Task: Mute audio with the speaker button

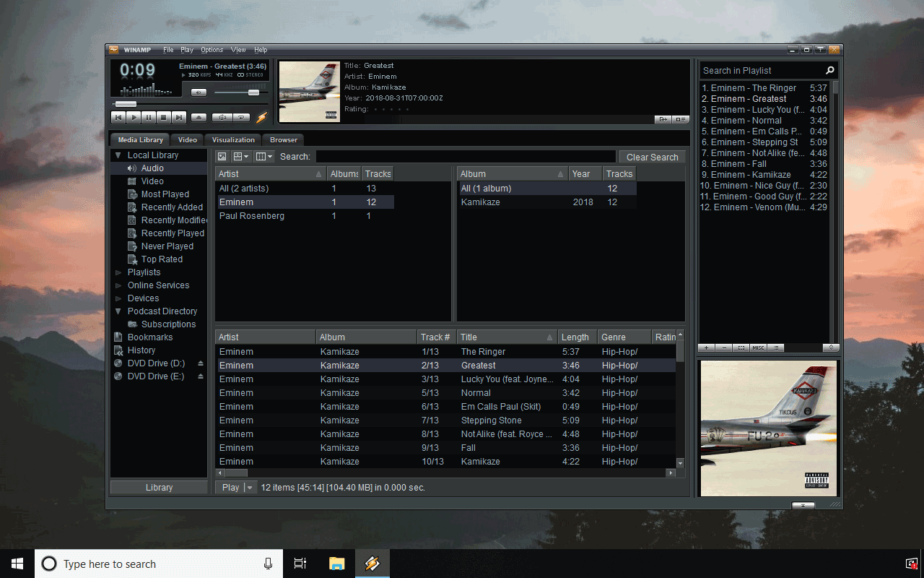Action: click(x=199, y=92)
